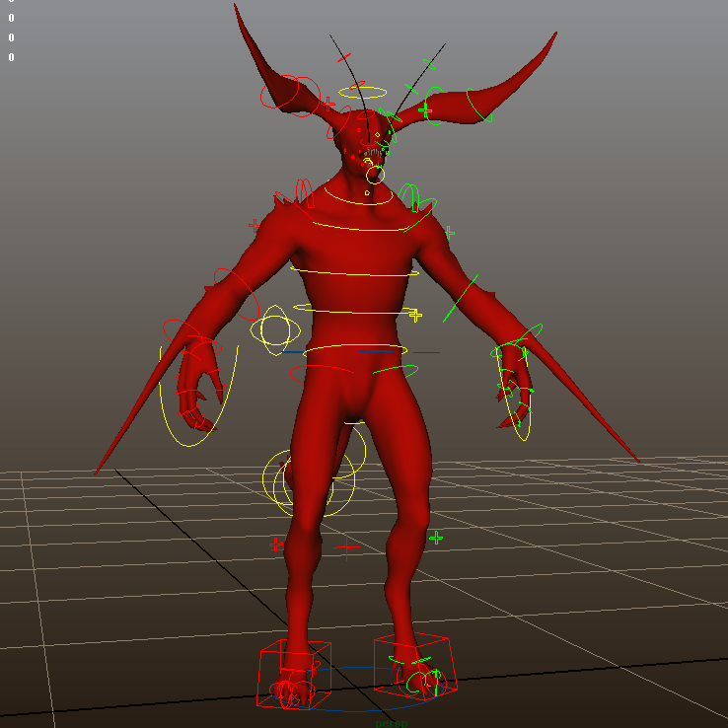Select the red arch clavicle control on the shoulder
Screen dimensions: 728x728
(x=305, y=191)
